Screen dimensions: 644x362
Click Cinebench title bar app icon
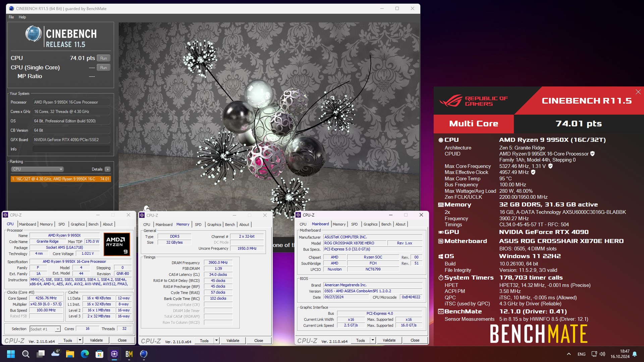(11, 9)
